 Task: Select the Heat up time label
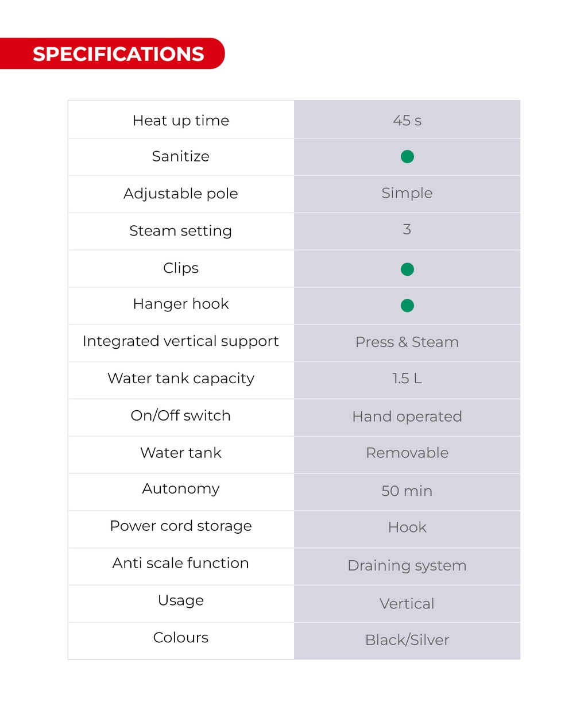click(181, 121)
